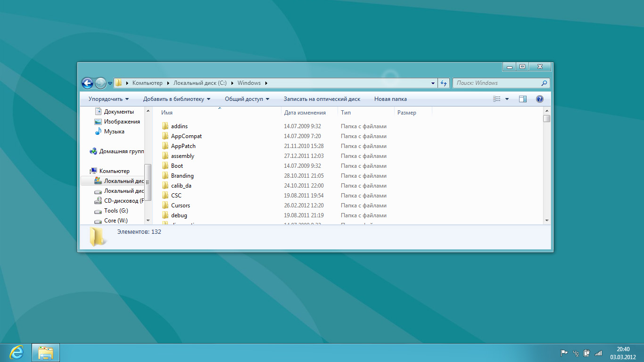Click Записать на оптический диск
This screenshot has height=362, width=644.
[322, 99]
